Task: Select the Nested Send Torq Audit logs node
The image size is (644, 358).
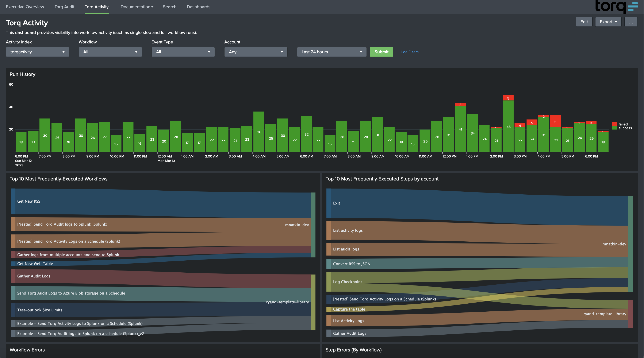Action: tap(13, 224)
